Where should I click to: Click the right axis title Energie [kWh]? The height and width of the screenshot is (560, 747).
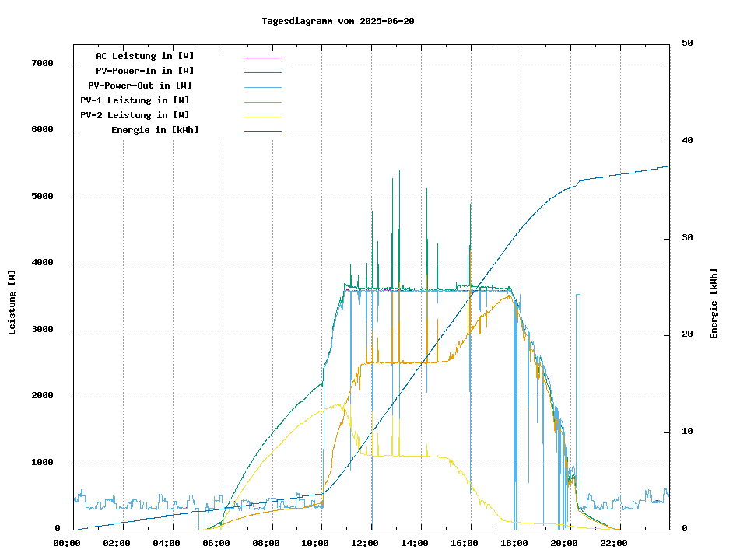[714, 303]
